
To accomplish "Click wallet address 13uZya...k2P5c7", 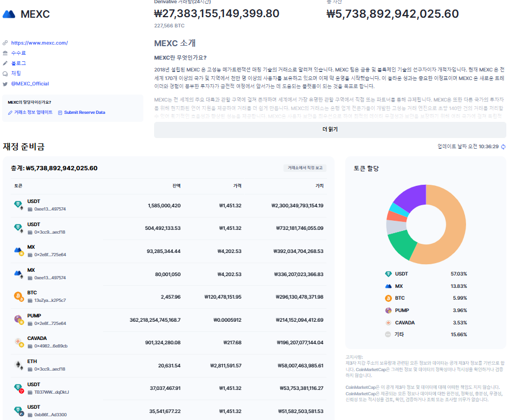I will click(x=50, y=300).
